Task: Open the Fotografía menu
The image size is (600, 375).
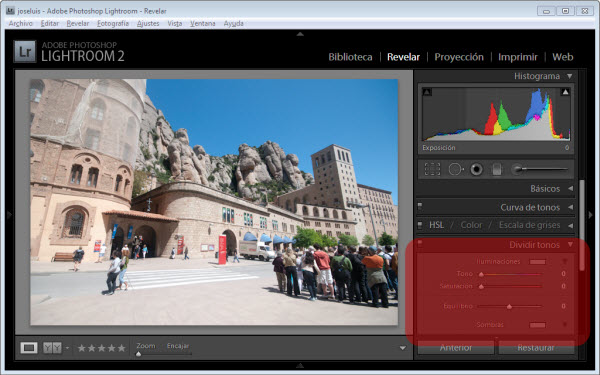Action: click(113, 23)
